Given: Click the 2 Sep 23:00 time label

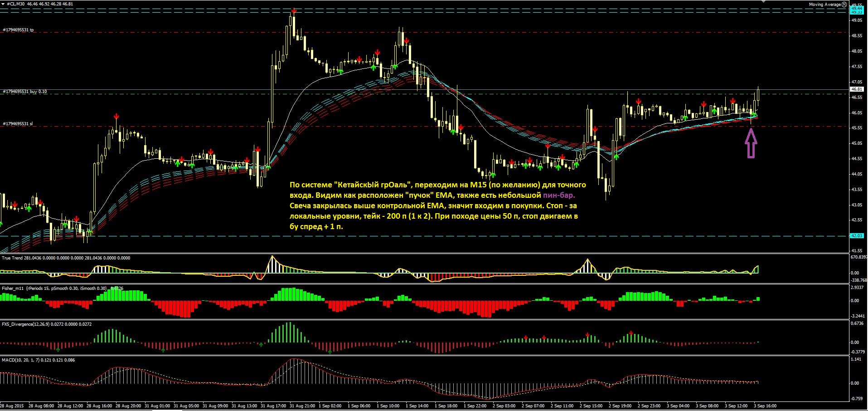Looking at the screenshot, I should (649, 406).
